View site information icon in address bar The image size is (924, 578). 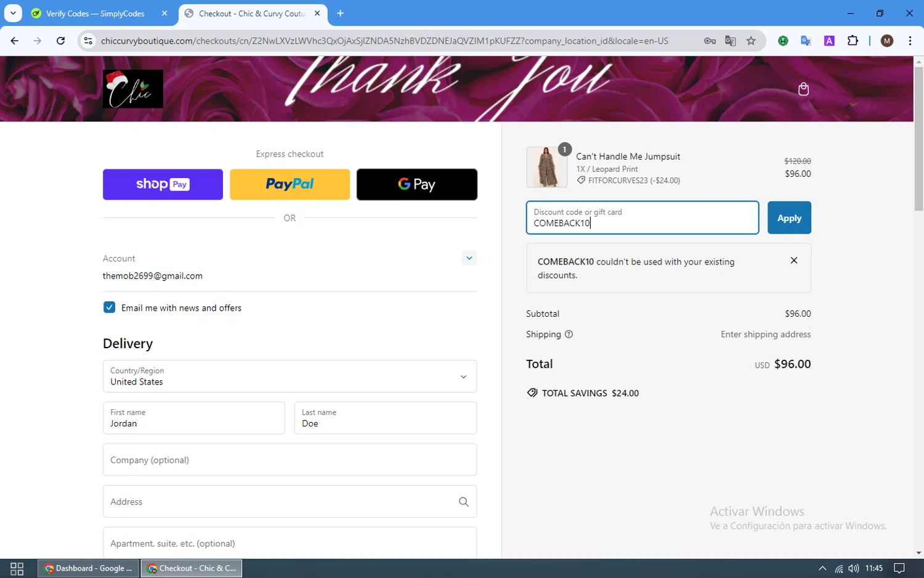tap(88, 41)
